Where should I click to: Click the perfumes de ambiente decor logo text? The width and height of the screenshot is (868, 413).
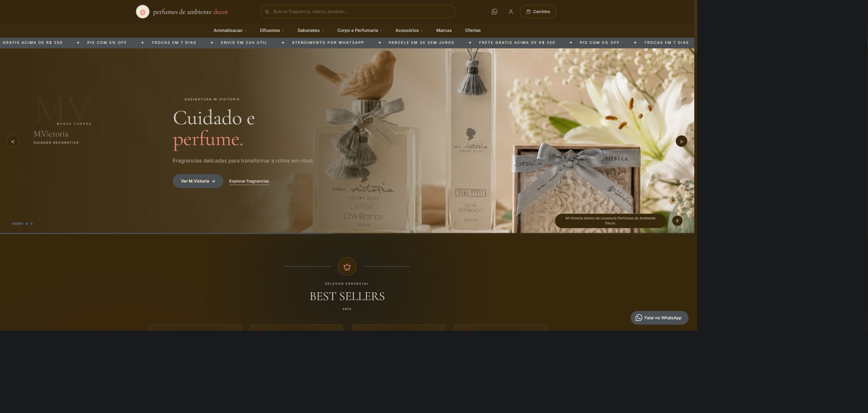click(190, 12)
